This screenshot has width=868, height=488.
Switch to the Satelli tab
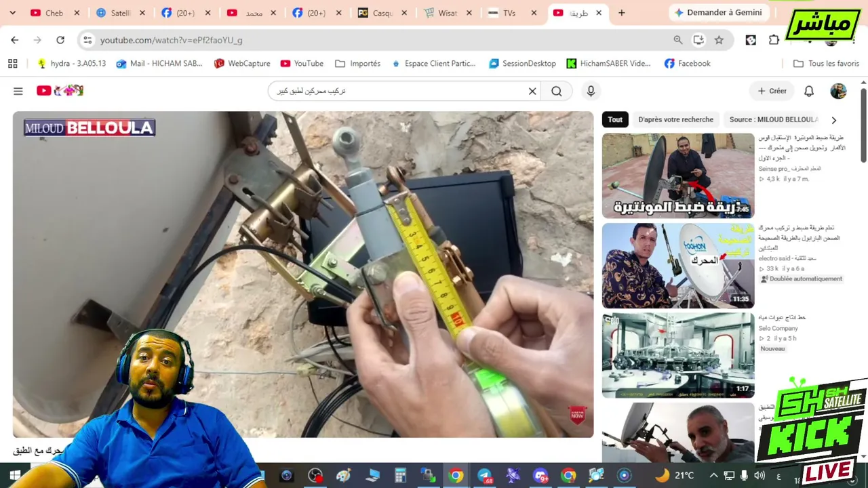(x=120, y=13)
